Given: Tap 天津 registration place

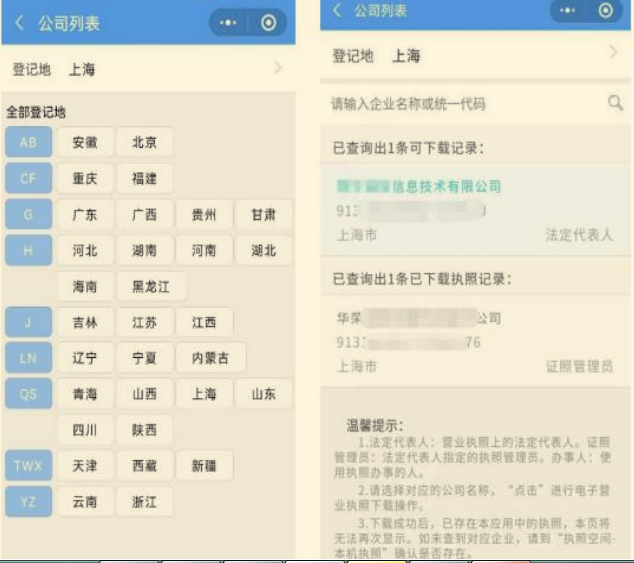Looking at the screenshot, I should click(85, 466).
